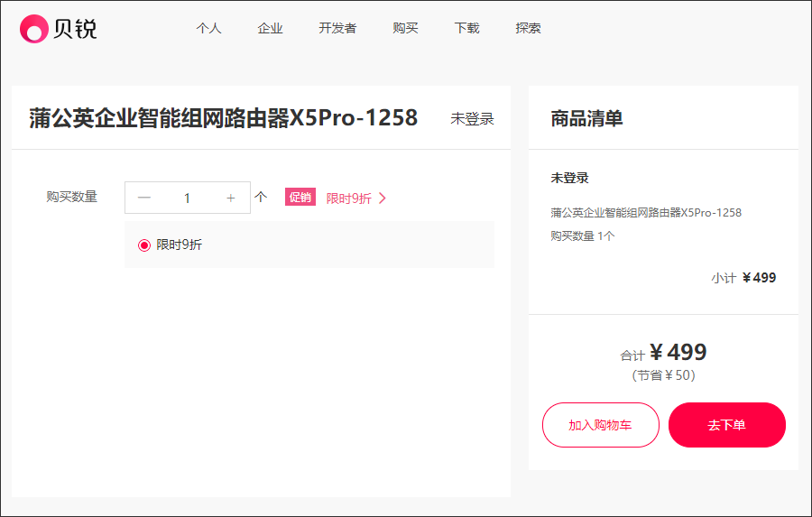Viewport: 812px width, 517px height.
Task: Click the 购买数量 label
Action: [x=71, y=197]
